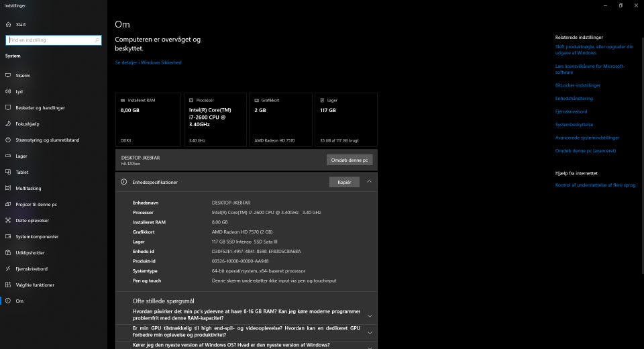This screenshot has height=349, width=644.
Task: Click the Kopiér button
Action: (344, 182)
